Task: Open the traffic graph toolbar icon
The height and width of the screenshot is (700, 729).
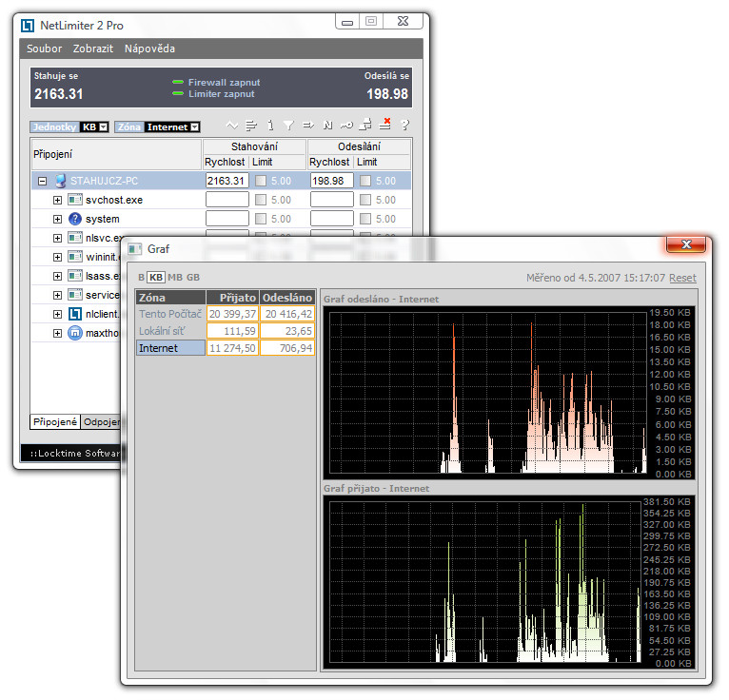Action: pos(232,125)
